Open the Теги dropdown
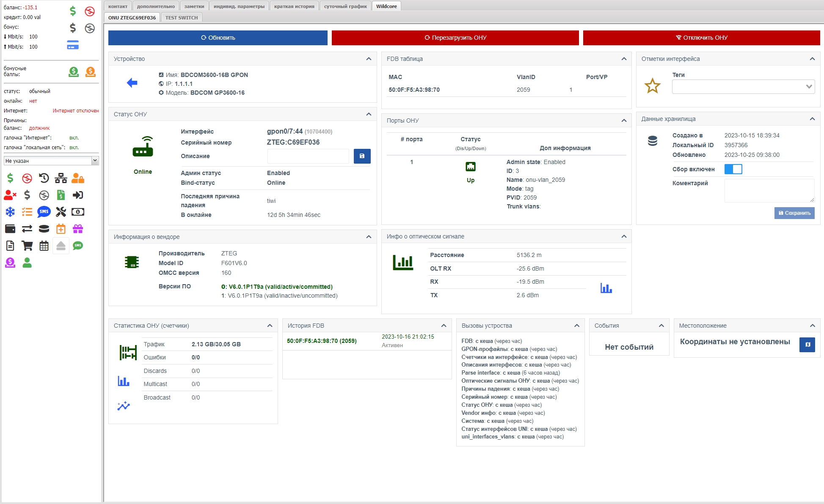Image resolution: width=824 pixels, height=504 pixels. (x=743, y=87)
